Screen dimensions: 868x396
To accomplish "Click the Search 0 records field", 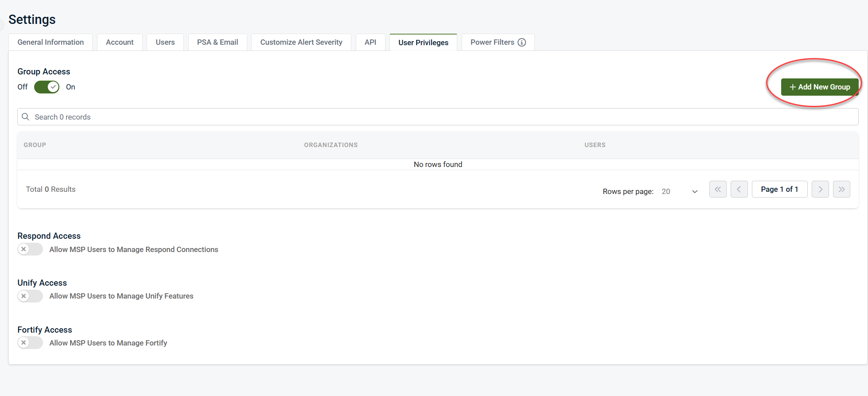I will click(x=438, y=117).
